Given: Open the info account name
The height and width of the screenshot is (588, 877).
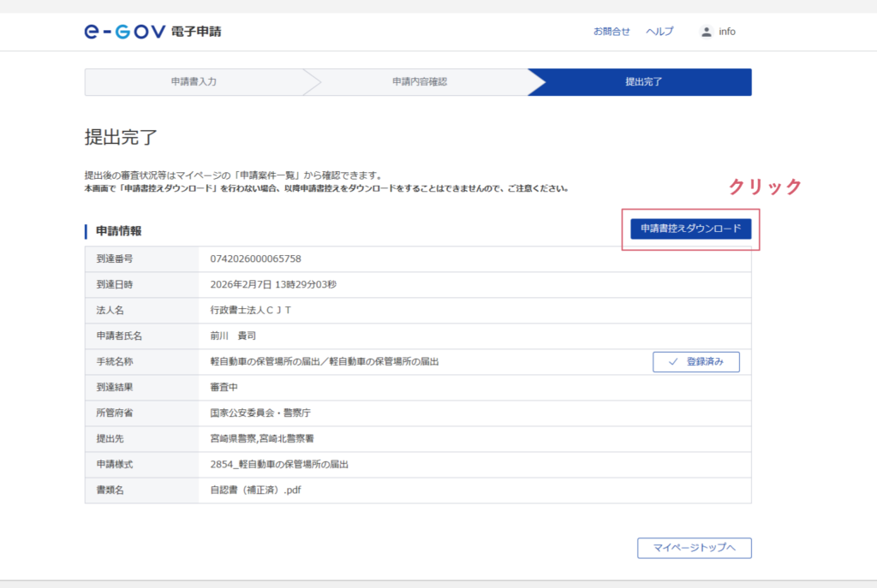Looking at the screenshot, I should coord(727,32).
